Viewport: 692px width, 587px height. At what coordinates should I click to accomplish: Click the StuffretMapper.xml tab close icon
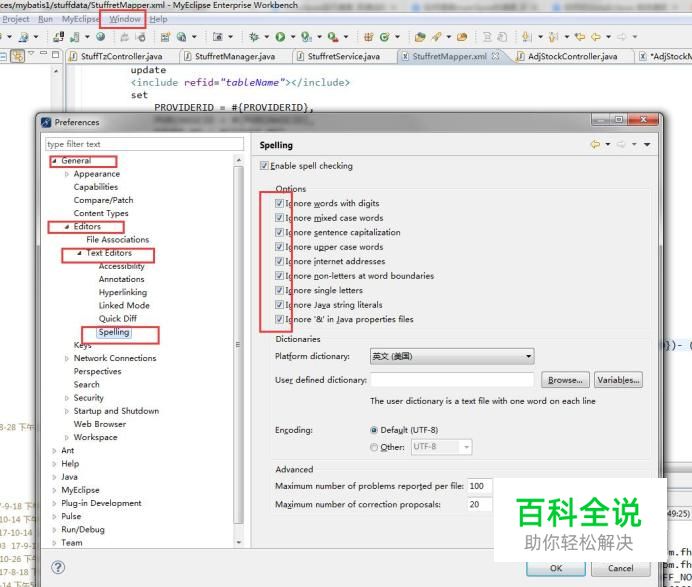coord(496,56)
